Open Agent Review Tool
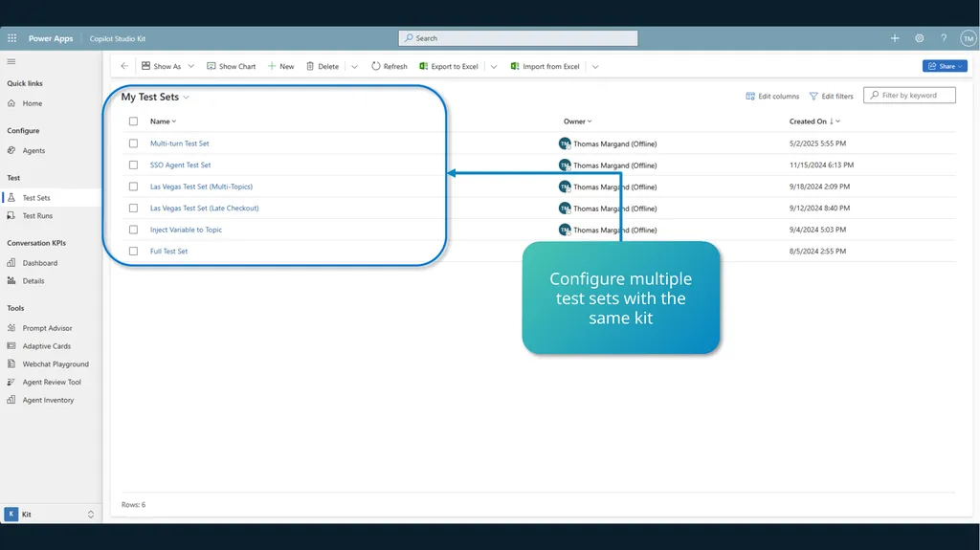Screen dimensions: 980x550 (50, 382)
